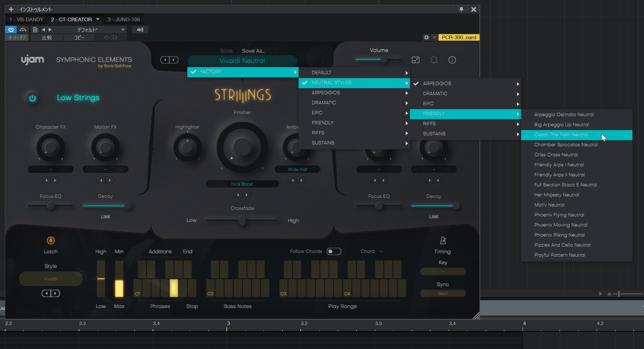Open plugin settings gear icon
This screenshot has height=349, width=644.
(x=426, y=37)
